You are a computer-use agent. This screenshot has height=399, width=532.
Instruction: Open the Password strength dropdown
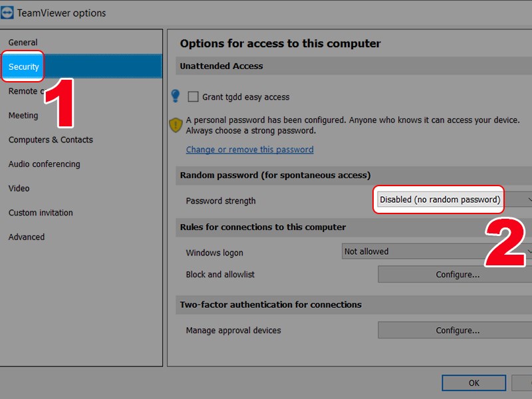point(455,200)
